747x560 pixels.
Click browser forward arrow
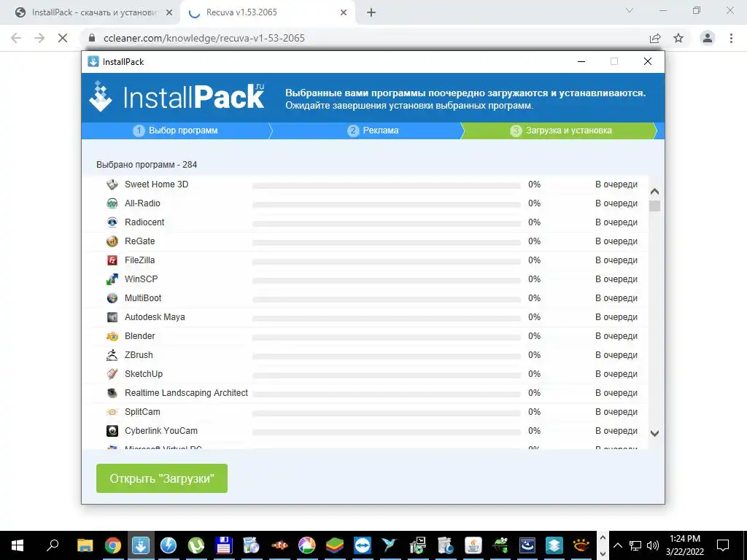pos(39,38)
